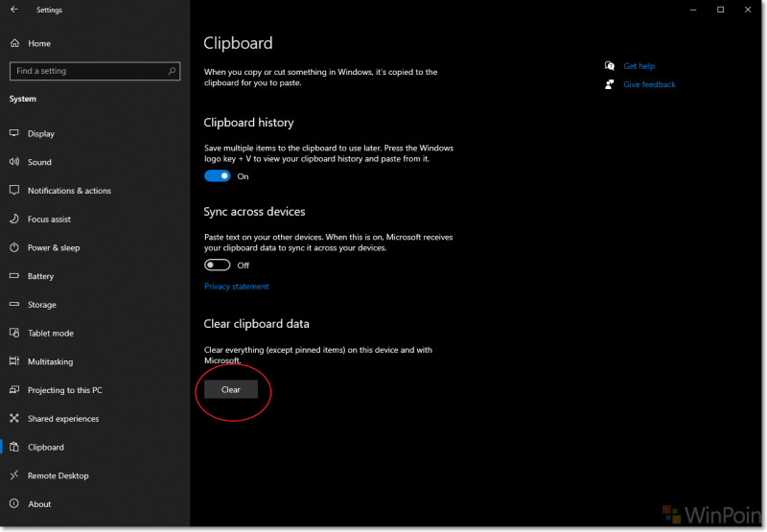Screen dimensions: 767x532
Task: Select the Sound speaker icon
Action: [14, 161]
